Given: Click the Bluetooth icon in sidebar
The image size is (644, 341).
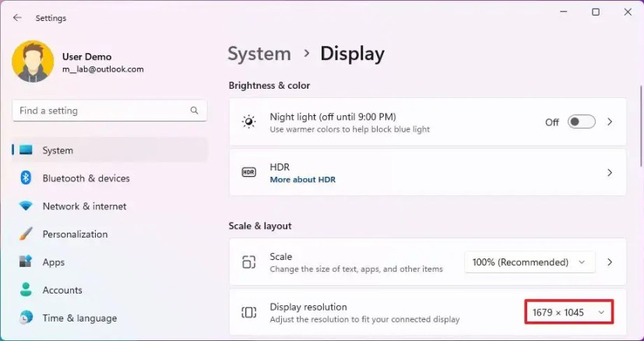Looking at the screenshot, I should (26, 178).
